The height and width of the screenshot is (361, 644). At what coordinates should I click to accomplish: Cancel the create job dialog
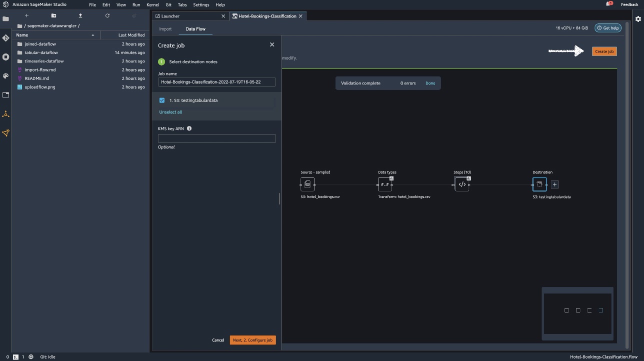(x=218, y=340)
